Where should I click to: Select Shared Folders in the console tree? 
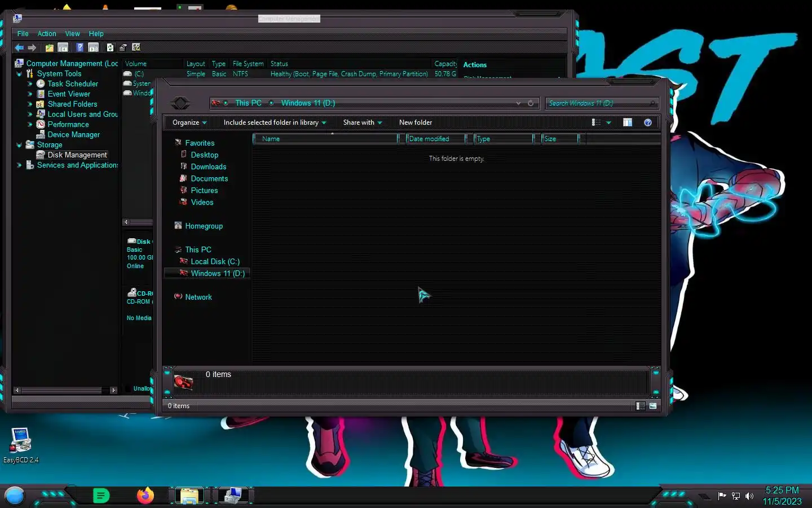[x=72, y=104]
